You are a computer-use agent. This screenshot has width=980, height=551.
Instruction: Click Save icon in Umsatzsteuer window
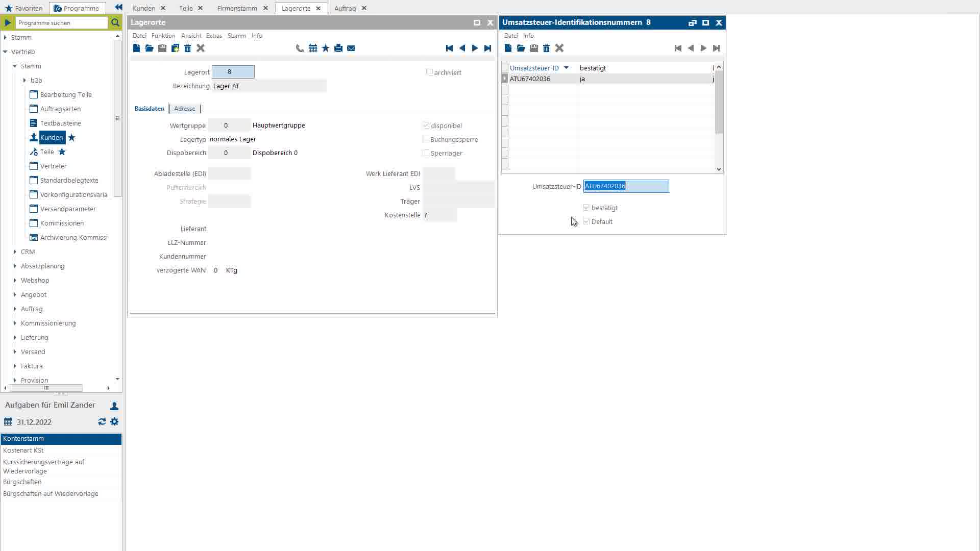(533, 48)
